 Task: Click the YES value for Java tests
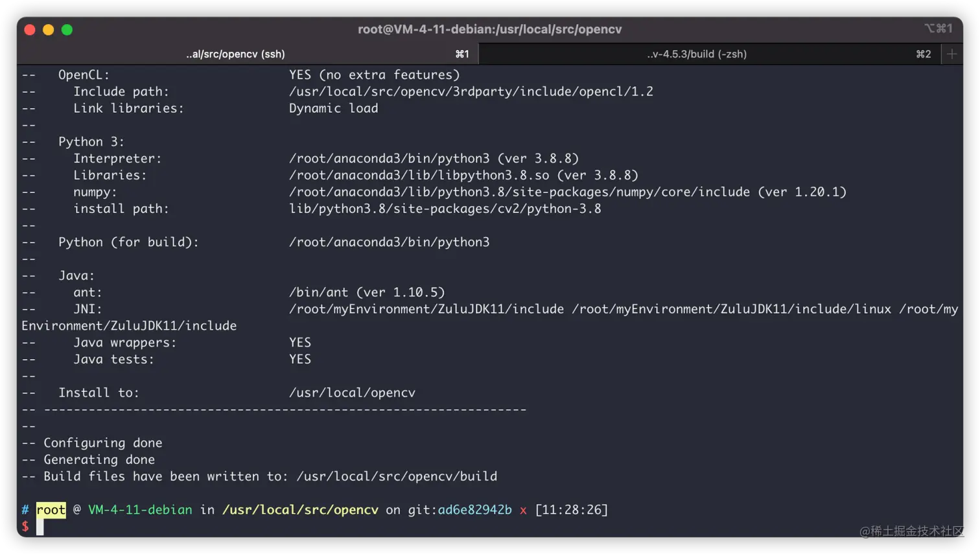300,359
